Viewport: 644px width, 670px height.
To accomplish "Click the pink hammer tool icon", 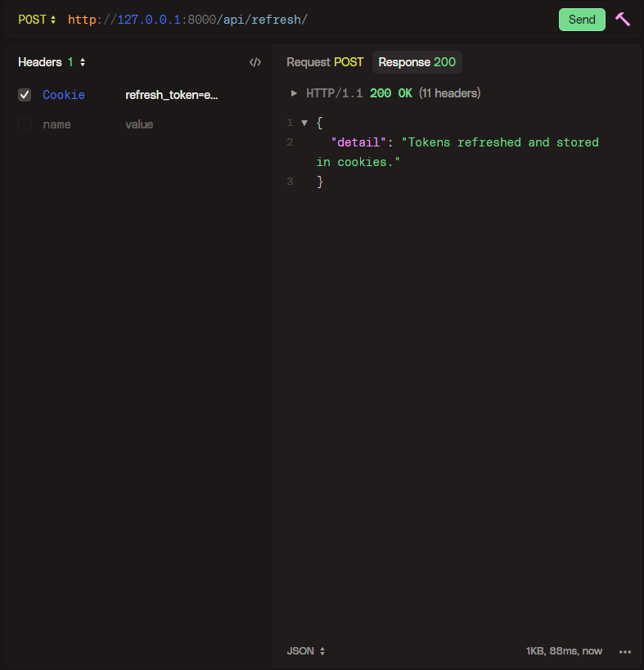I will 623,19.
